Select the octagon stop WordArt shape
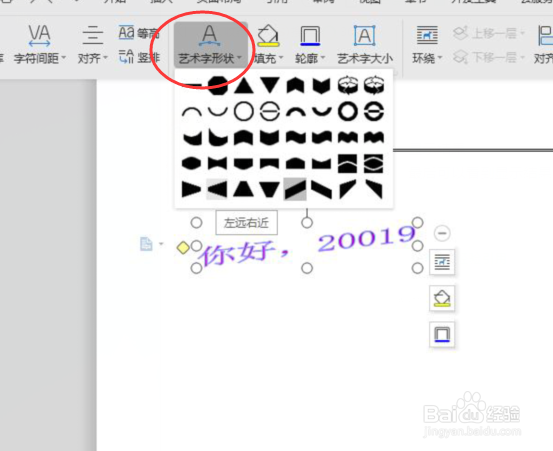 (x=218, y=85)
